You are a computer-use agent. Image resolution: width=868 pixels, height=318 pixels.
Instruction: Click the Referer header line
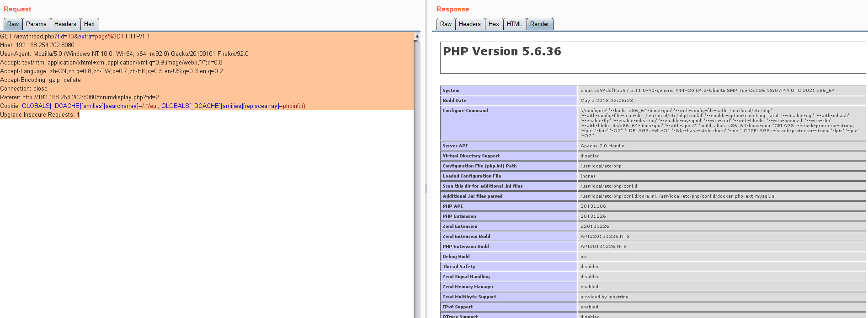tap(80, 97)
